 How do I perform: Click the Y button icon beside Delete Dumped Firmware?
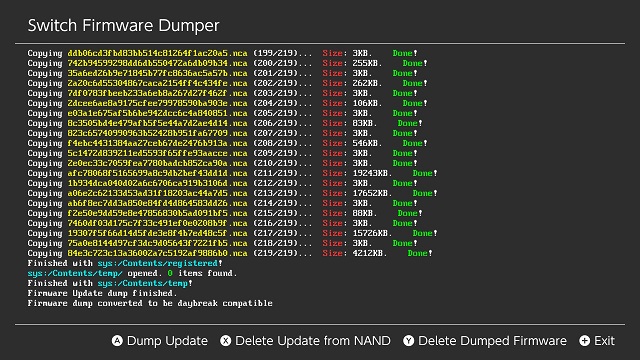[409, 341]
